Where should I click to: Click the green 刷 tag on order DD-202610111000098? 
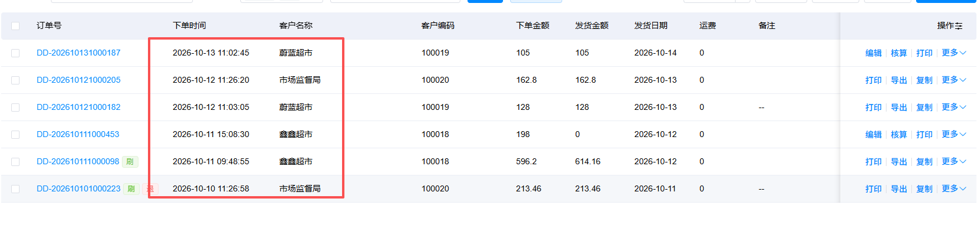click(x=130, y=161)
